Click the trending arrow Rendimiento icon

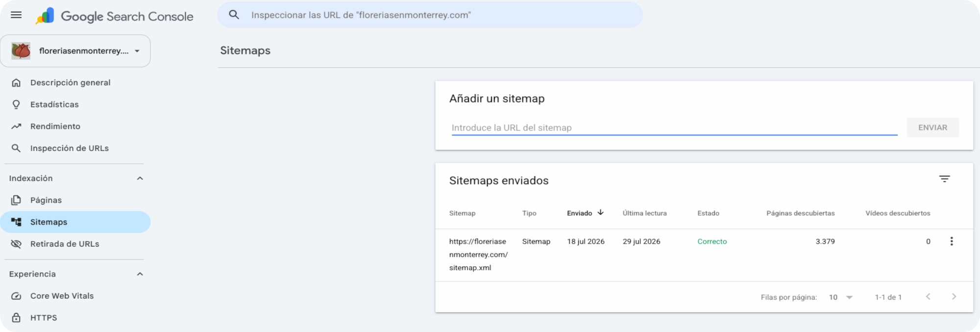tap(16, 126)
